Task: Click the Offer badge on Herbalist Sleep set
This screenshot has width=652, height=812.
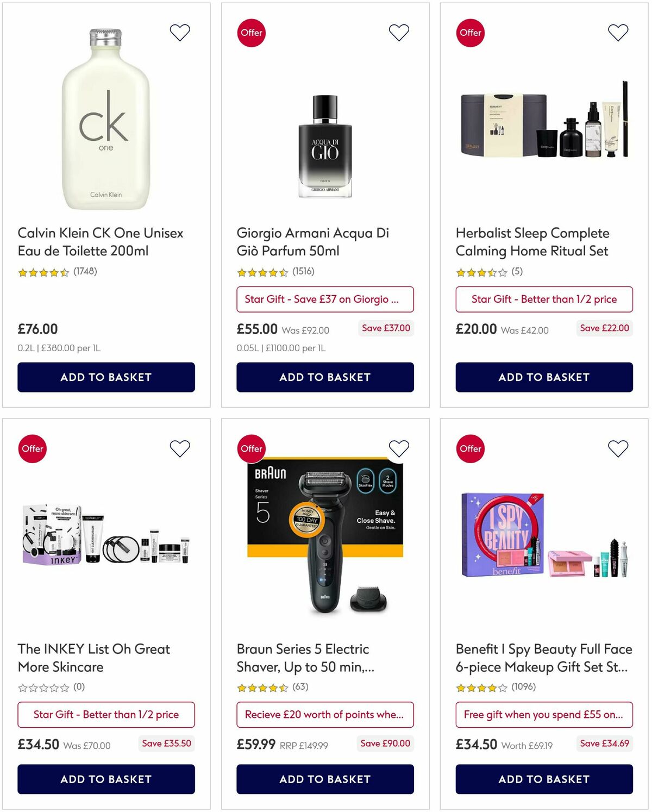Action: 471,33
